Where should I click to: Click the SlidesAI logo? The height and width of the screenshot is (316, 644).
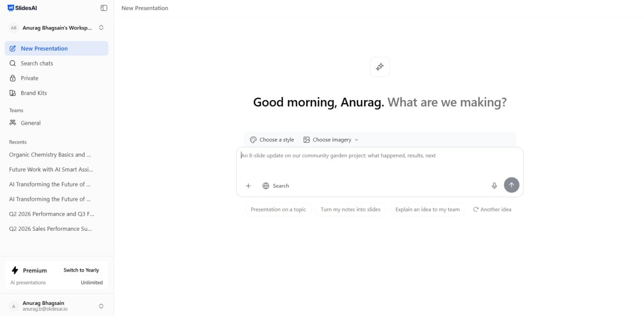coord(22,8)
